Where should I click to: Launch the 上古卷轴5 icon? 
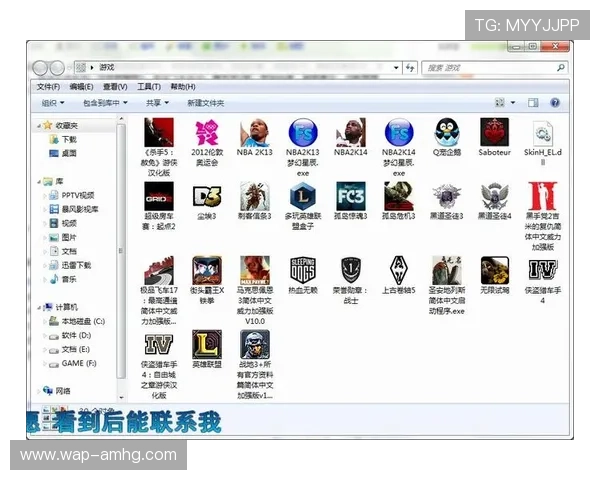(399, 270)
